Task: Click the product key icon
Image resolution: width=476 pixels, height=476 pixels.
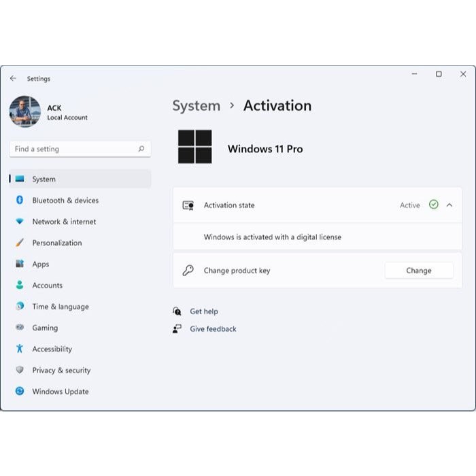Action: (188, 270)
